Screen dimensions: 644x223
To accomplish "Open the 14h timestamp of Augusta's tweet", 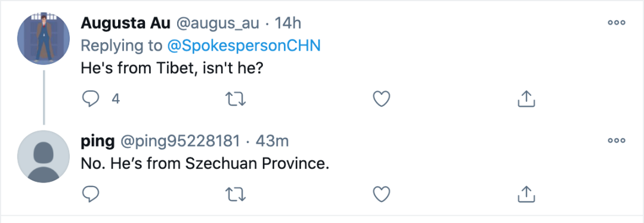I will click(x=288, y=23).
